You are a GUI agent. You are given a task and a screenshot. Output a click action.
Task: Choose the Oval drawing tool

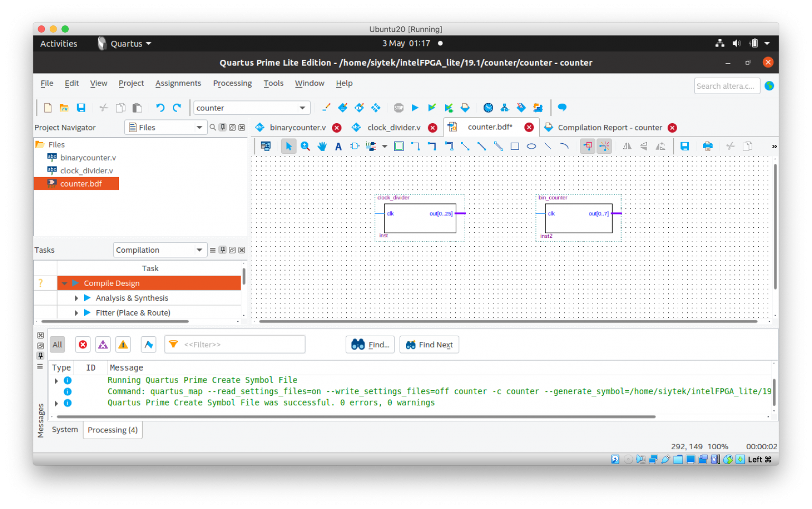(x=531, y=146)
